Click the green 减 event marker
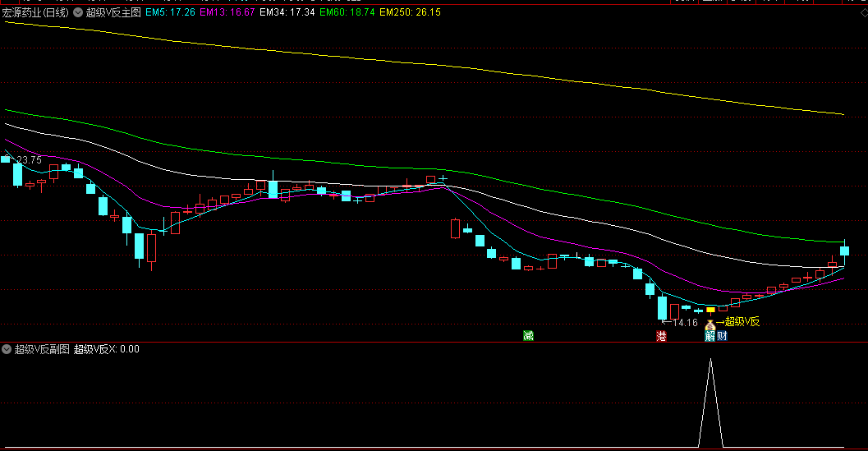Image resolution: width=868 pixels, height=451 pixels. click(528, 335)
